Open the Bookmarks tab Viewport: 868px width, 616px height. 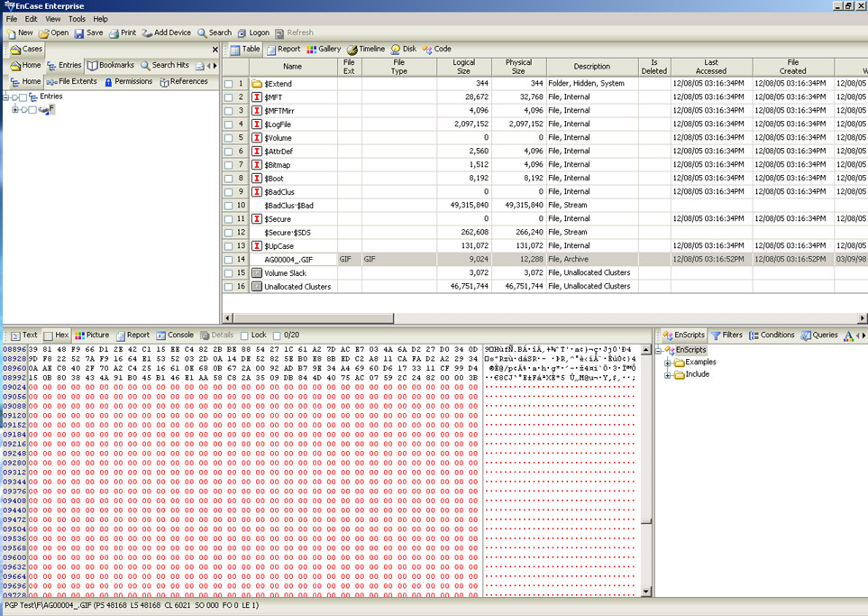click(111, 65)
